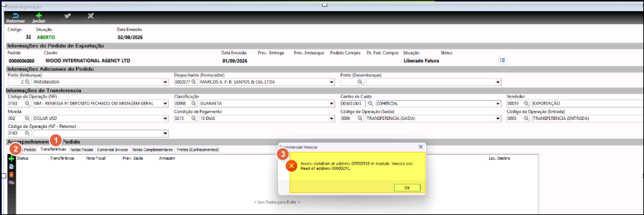Open the Notas Fiscais tab
Image resolution: width=644 pixels, height=215 pixels.
(82, 150)
